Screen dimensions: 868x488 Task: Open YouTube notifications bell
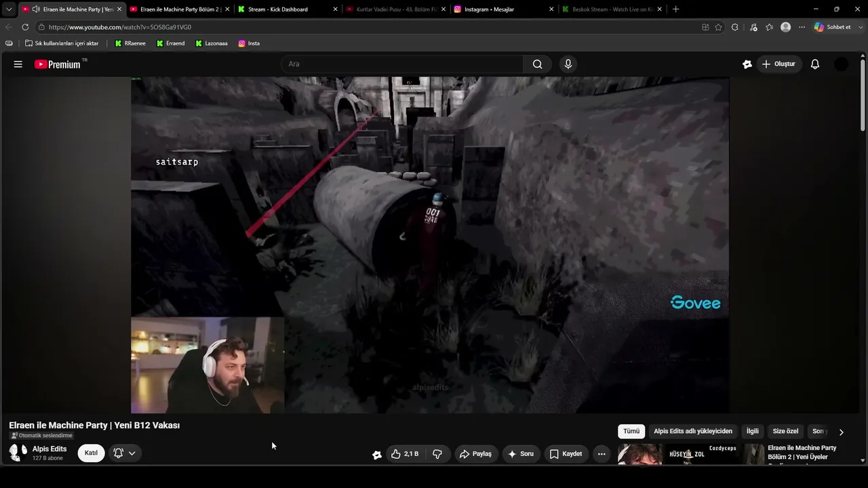815,64
